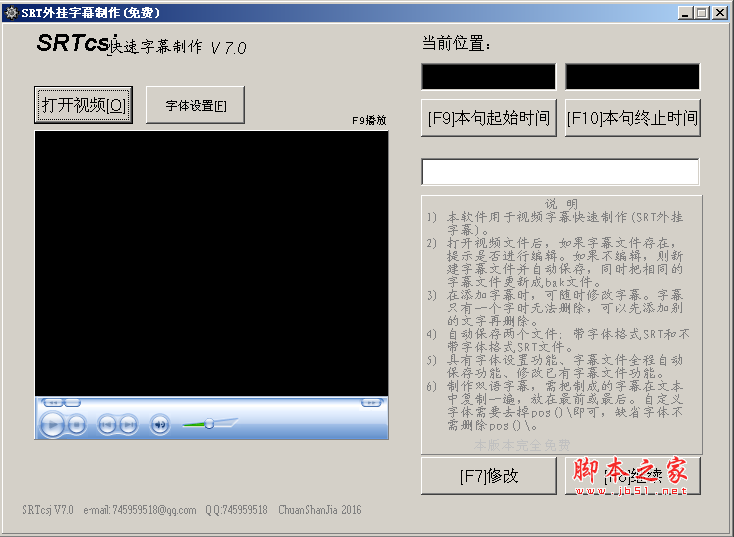Set sentence end time with [F10] button
This screenshot has width=734, height=537.
(632, 118)
